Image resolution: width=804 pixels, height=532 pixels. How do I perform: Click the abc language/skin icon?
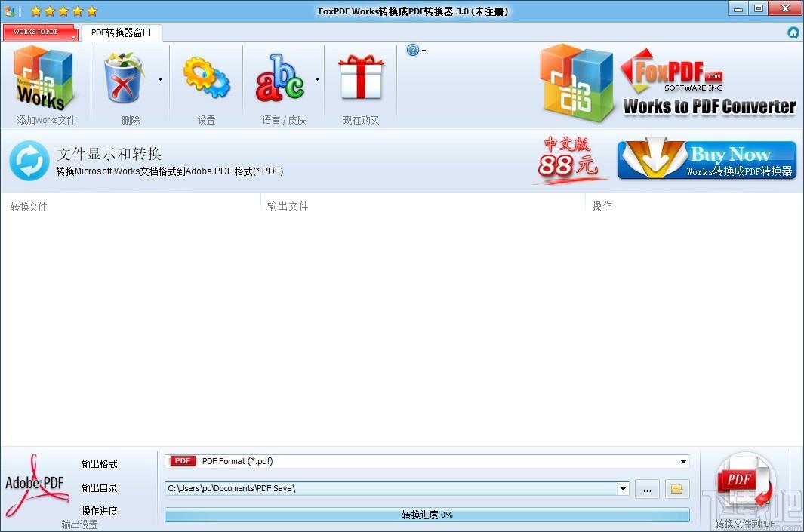(279, 78)
